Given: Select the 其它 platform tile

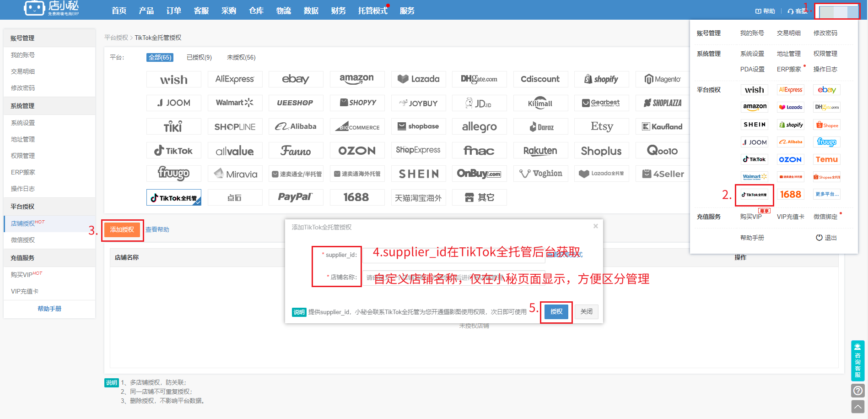Looking at the screenshot, I should (x=479, y=197).
